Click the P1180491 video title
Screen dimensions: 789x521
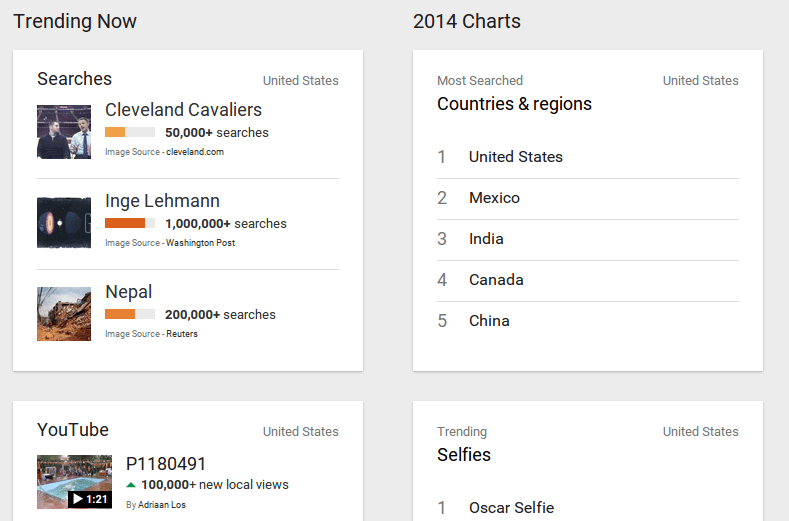pyautogui.click(x=166, y=463)
